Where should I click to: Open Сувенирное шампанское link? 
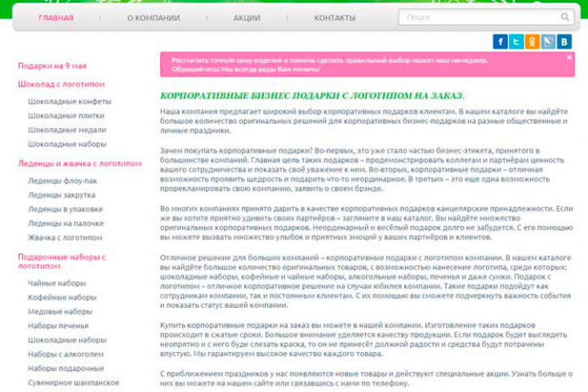tap(73, 383)
